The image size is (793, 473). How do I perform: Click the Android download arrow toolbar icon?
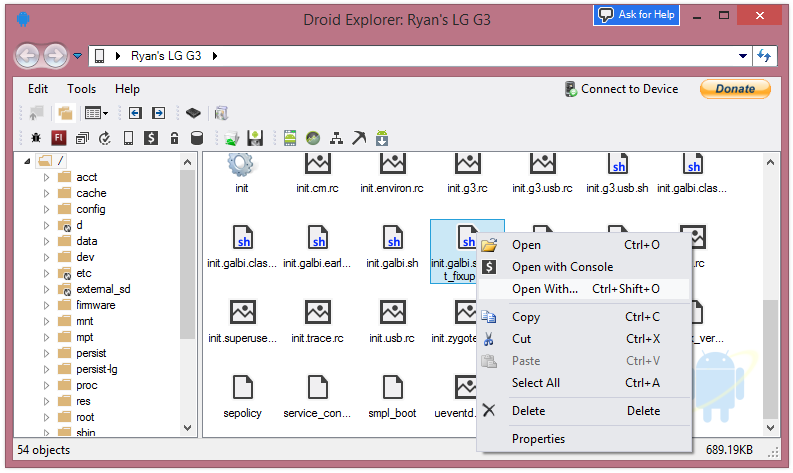click(x=382, y=138)
